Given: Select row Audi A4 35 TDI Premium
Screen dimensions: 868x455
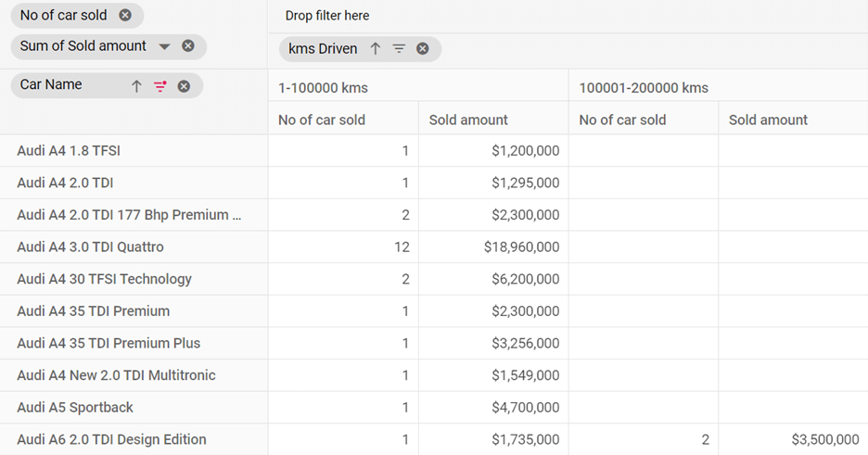Looking at the screenshot, I should (x=134, y=310).
